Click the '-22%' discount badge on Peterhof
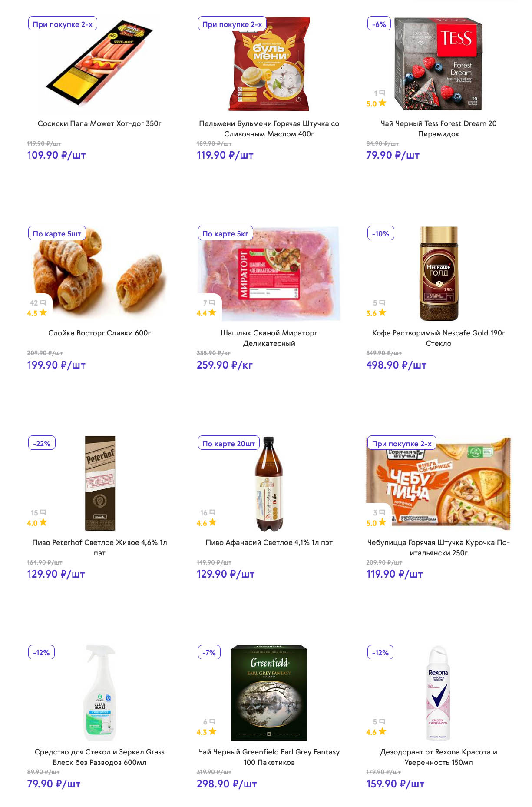Image resolution: width=532 pixels, height=807 pixels. (42, 444)
